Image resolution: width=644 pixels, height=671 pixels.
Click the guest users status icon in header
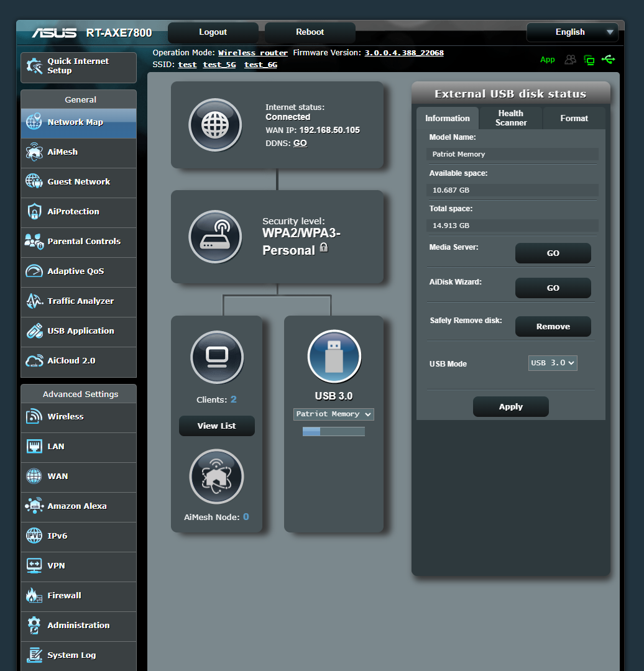[x=571, y=60]
